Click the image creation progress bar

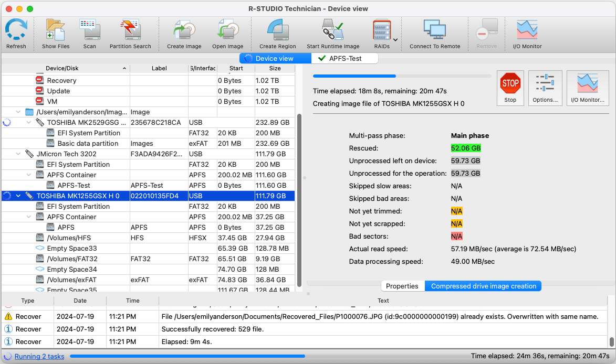[x=402, y=76]
